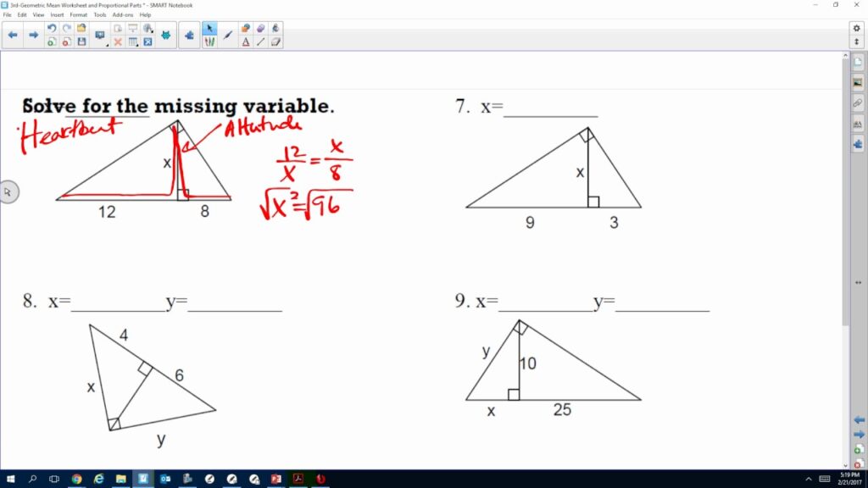The image size is (868, 488).
Task: Open the view screens dropdown in the toolbar
Action: (x=100, y=36)
